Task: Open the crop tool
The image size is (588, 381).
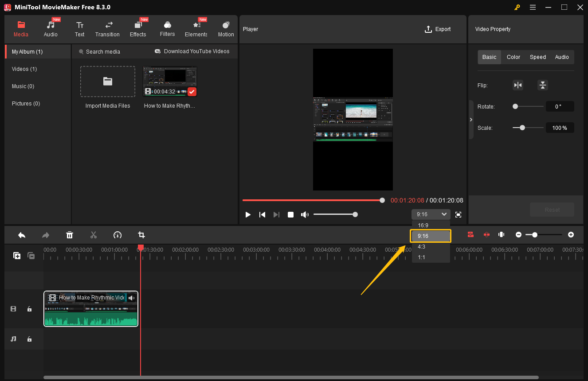Action: [x=141, y=235]
